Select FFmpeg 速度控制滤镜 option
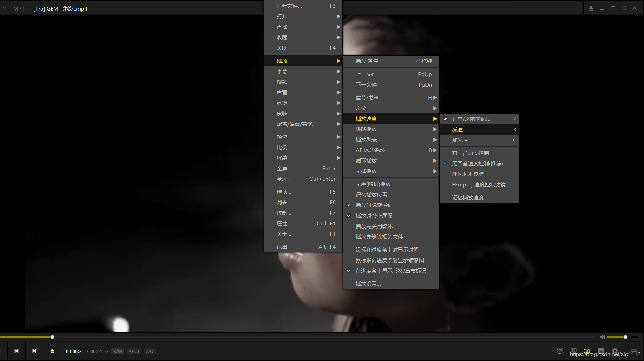Screen dimensions: 644x361 click(x=479, y=185)
